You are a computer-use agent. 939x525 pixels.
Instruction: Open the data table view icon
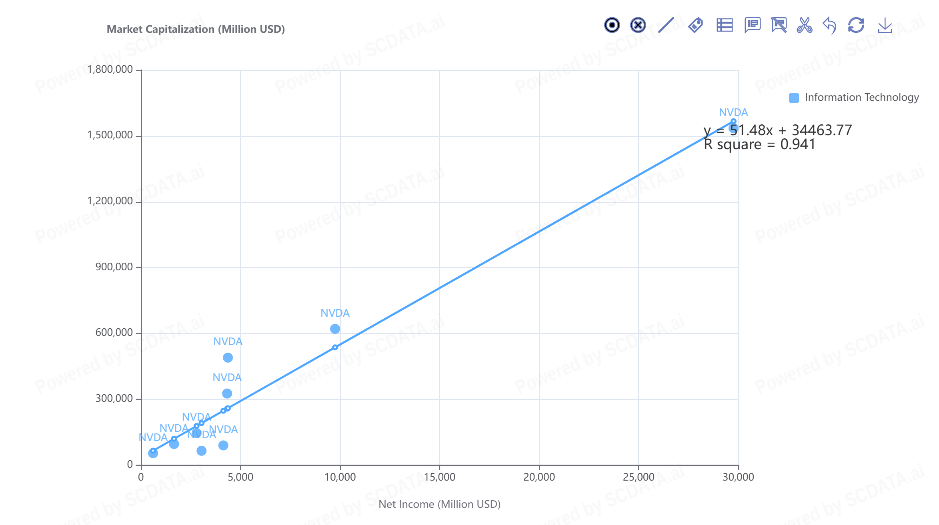[725, 25]
